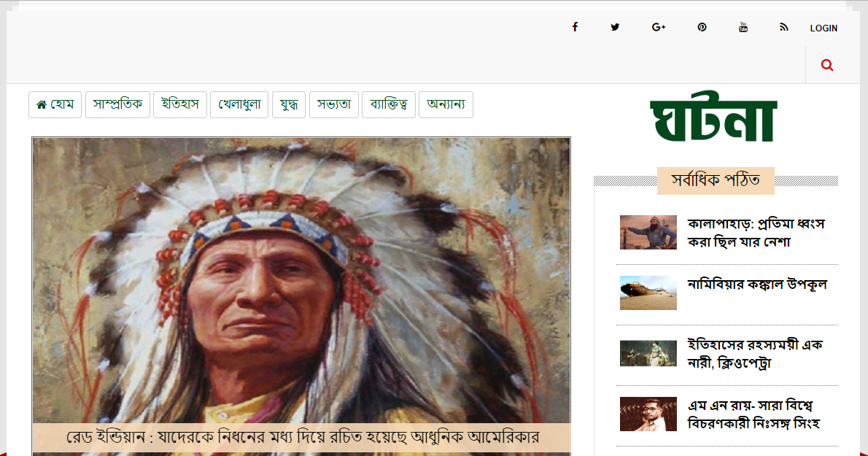The height and width of the screenshot is (456, 868).
Task: Open the সভ্যতা menu
Action: pyautogui.click(x=334, y=104)
